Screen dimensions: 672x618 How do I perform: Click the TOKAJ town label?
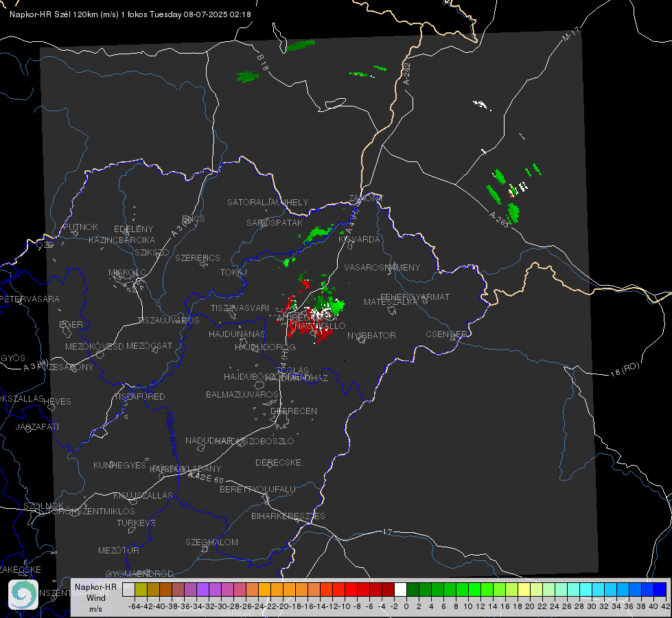233,273
